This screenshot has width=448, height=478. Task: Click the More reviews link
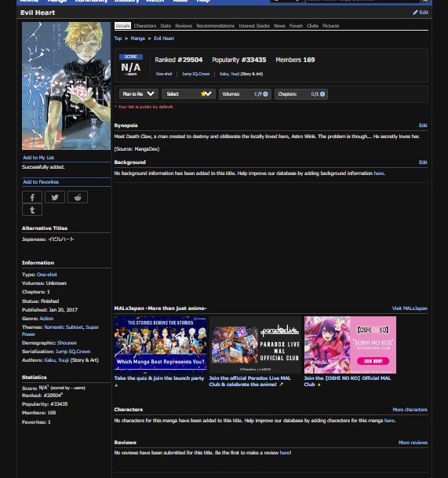413,443
